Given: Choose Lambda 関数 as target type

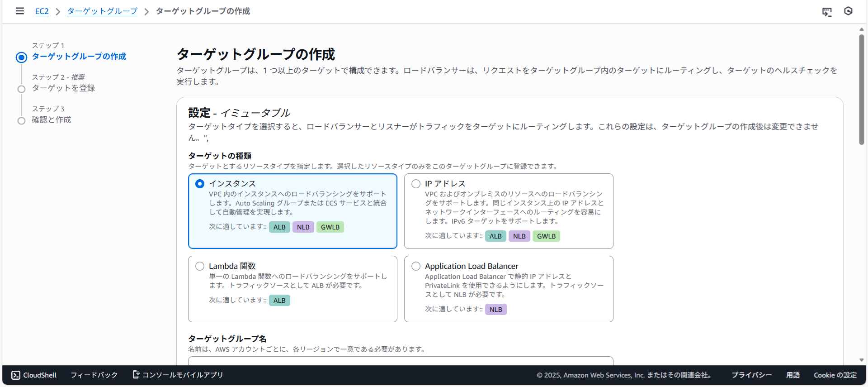Looking at the screenshot, I should pos(200,266).
